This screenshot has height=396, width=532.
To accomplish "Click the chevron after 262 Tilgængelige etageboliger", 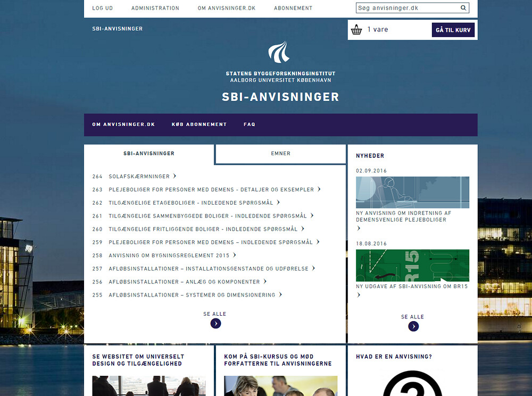I will [278, 203].
